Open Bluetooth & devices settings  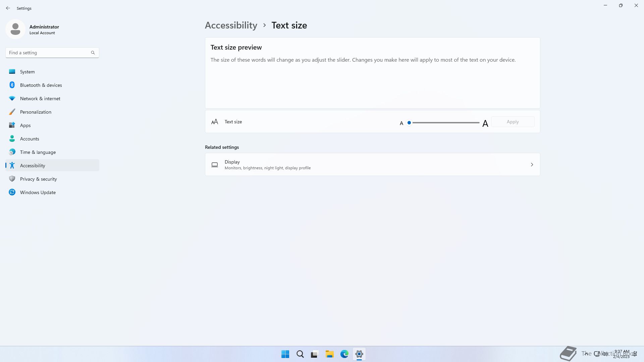pos(41,85)
